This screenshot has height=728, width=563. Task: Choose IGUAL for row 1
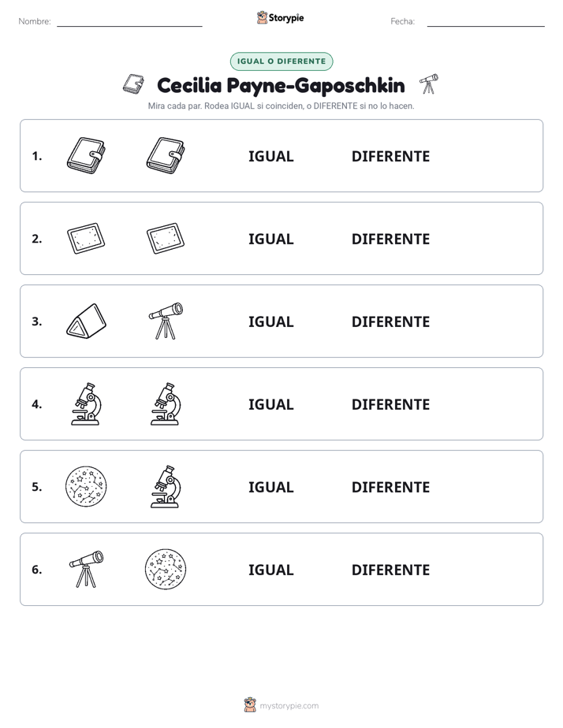coord(270,157)
